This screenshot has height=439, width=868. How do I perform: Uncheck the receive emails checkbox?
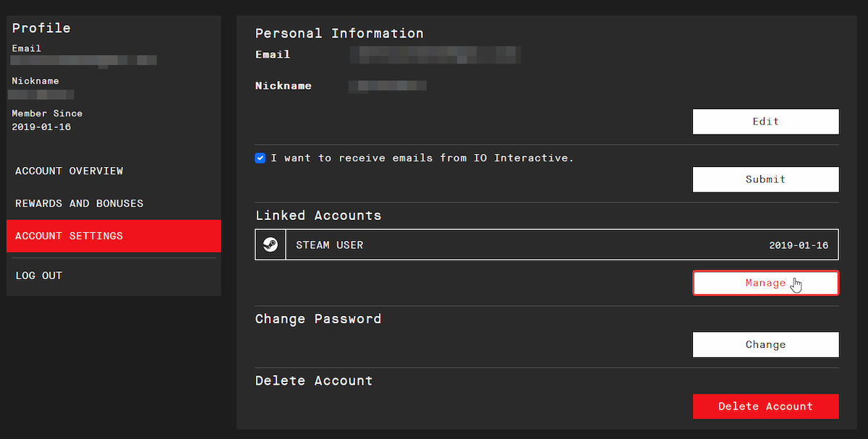tap(260, 158)
